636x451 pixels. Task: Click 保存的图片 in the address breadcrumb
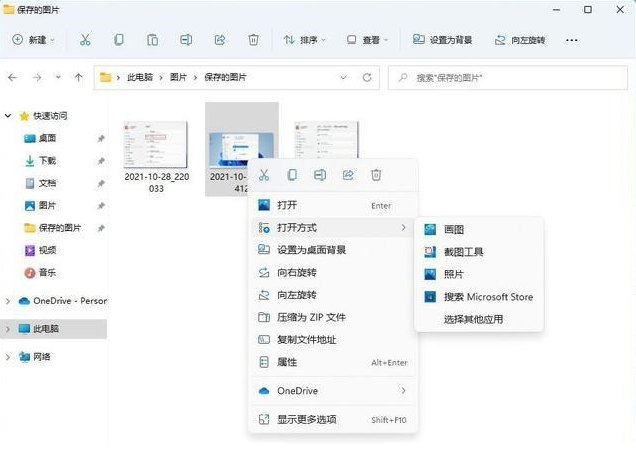click(x=225, y=77)
